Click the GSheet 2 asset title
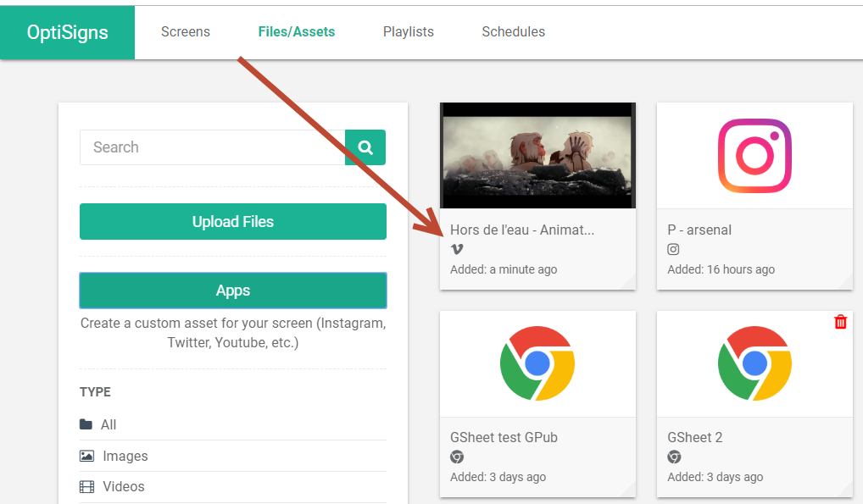 [x=694, y=437]
